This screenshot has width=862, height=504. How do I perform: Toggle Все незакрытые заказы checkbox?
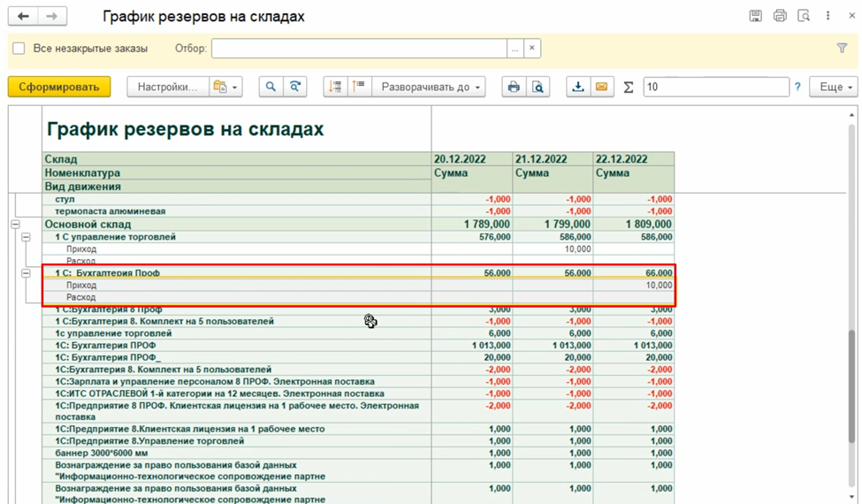tap(19, 49)
